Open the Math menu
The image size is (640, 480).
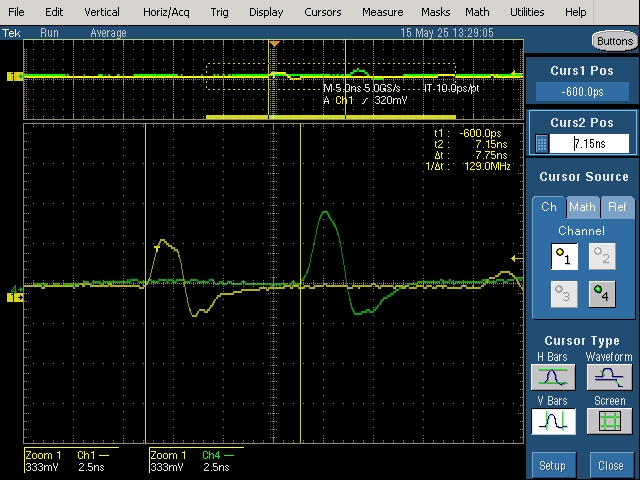[x=477, y=12]
